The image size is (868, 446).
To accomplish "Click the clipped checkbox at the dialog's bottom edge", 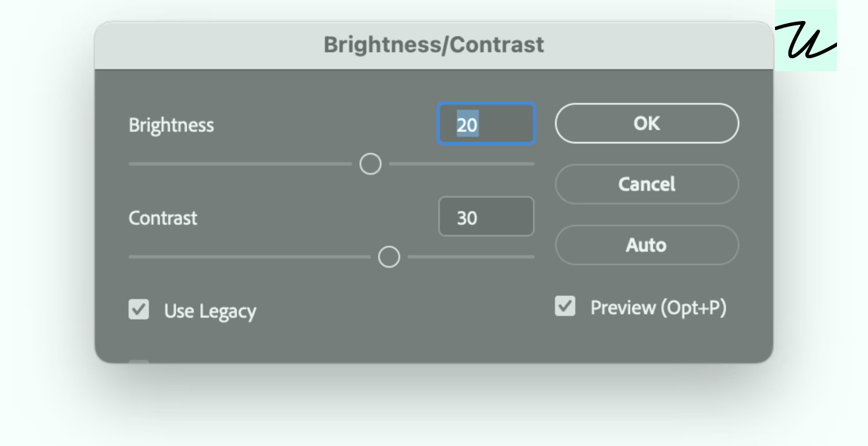I will coord(139,362).
